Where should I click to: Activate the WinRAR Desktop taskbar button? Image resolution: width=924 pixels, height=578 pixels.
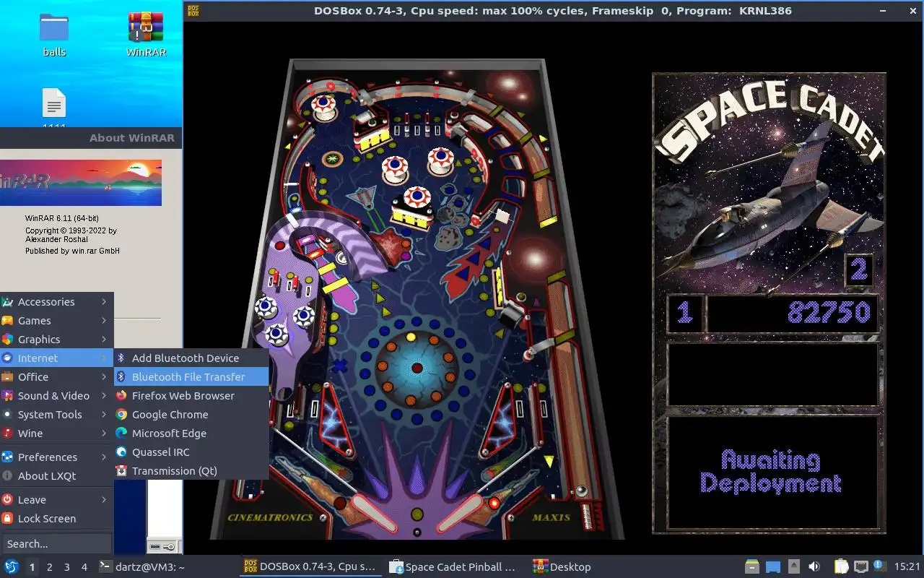coord(599,567)
